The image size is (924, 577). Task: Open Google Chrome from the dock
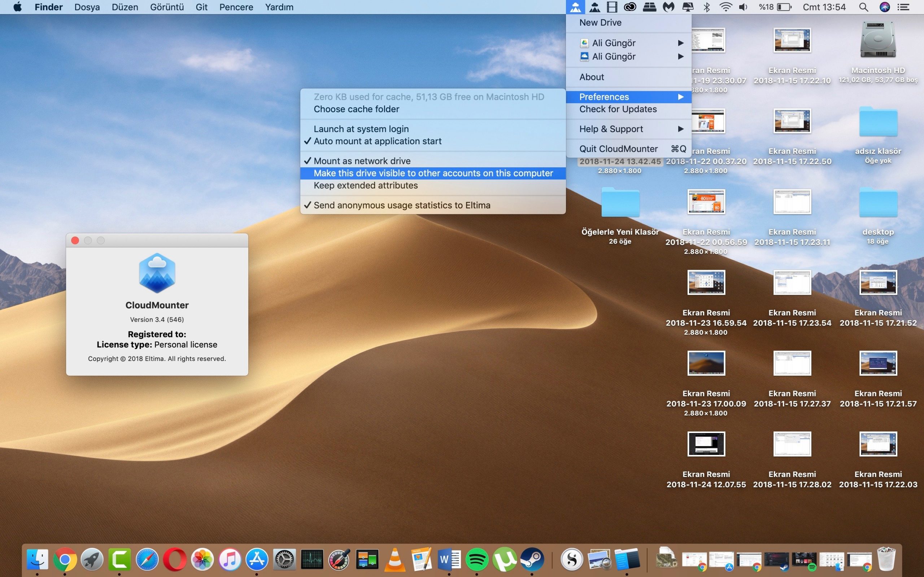tap(65, 559)
